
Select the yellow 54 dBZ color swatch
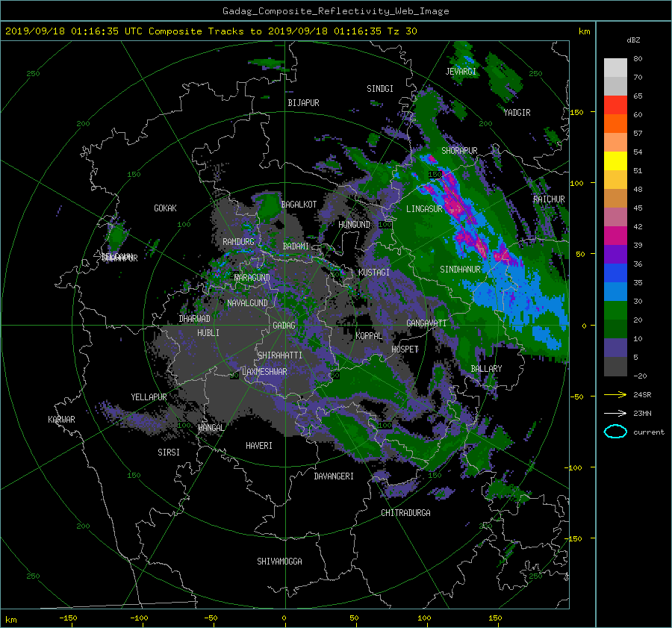coord(615,161)
